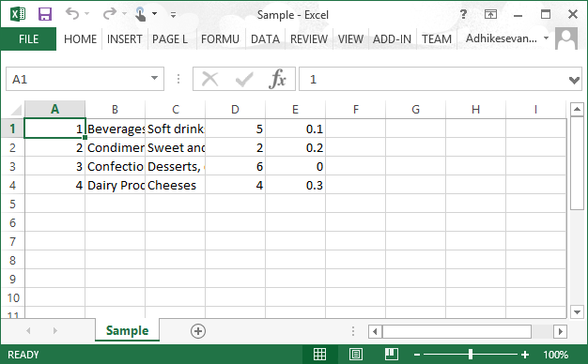The height and width of the screenshot is (364, 588).
Task: Click the horizontal scroll left arrow
Action: click(x=375, y=331)
